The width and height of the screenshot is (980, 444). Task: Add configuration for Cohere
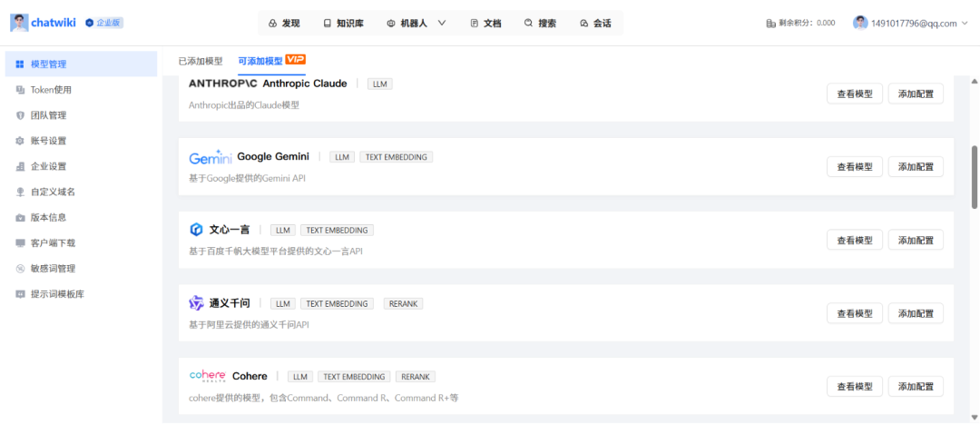[x=916, y=387]
